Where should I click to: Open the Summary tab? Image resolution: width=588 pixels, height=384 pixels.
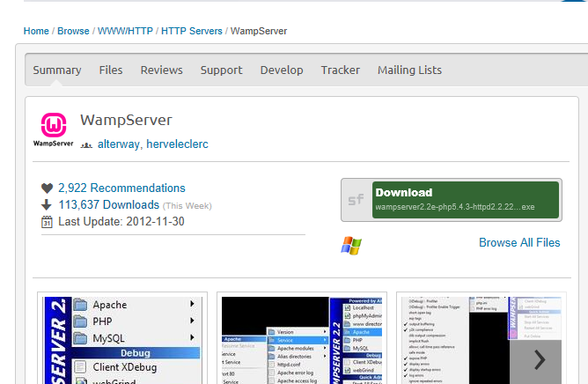tap(57, 70)
